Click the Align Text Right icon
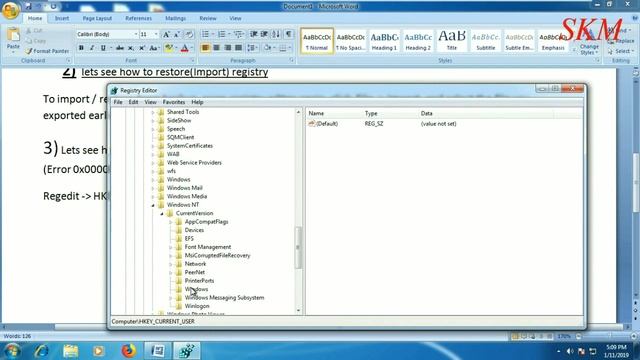640x360 pixels. point(227,48)
